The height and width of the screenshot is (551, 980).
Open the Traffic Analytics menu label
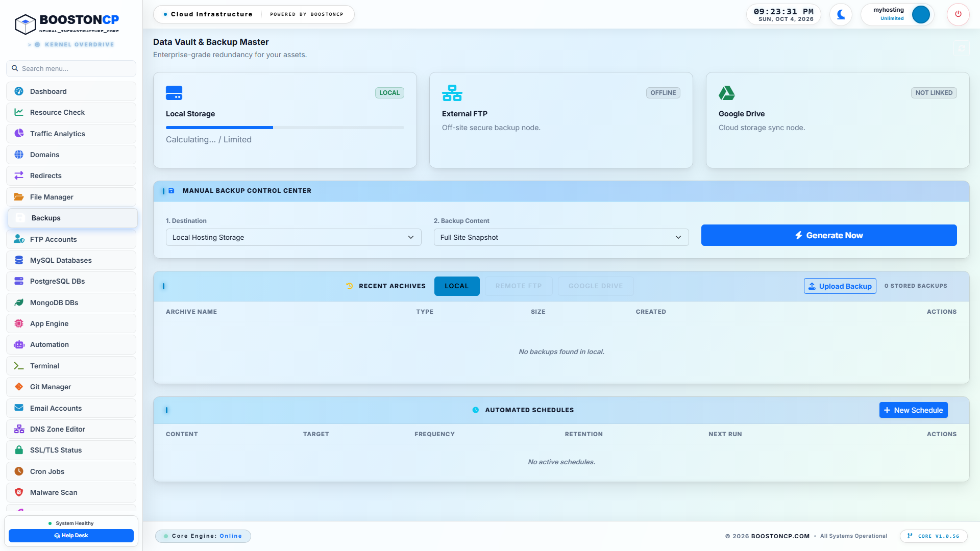[58, 134]
